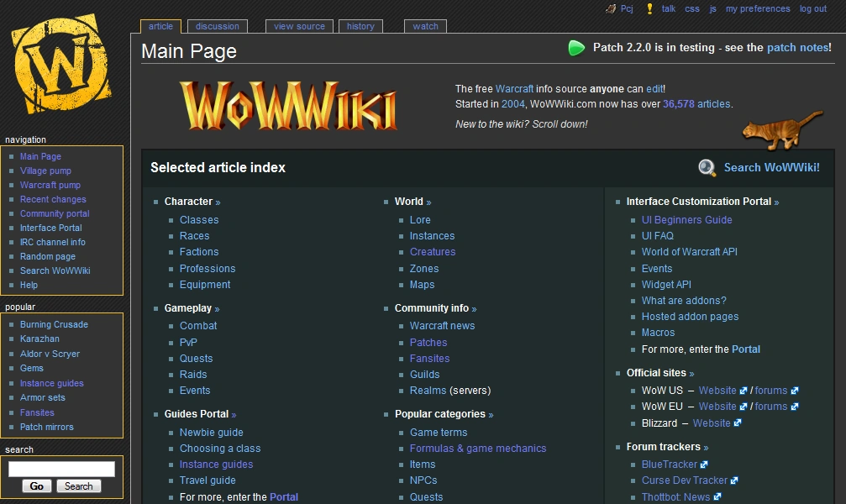Screen dimensions: 846x504
Task: Open Hosted addon pages link
Action: pos(690,317)
